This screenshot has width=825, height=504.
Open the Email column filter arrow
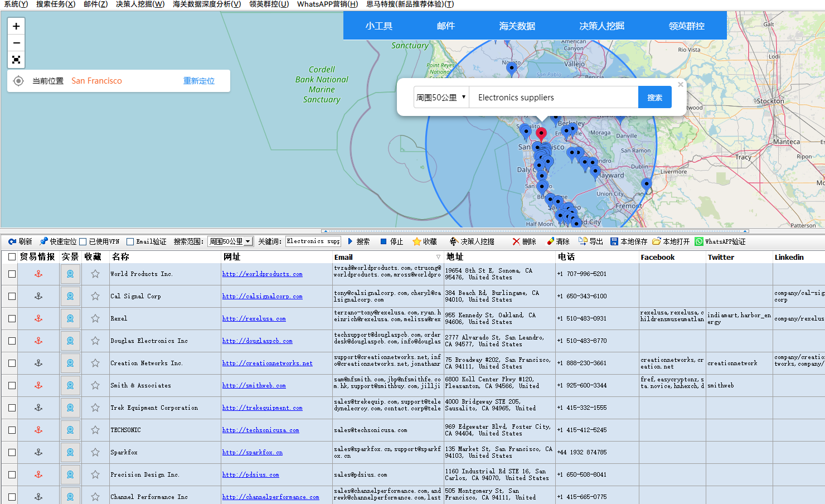click(438, 257)
